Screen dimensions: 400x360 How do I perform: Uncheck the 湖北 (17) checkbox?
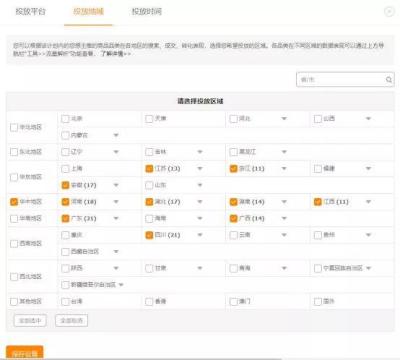click(149, 202)
